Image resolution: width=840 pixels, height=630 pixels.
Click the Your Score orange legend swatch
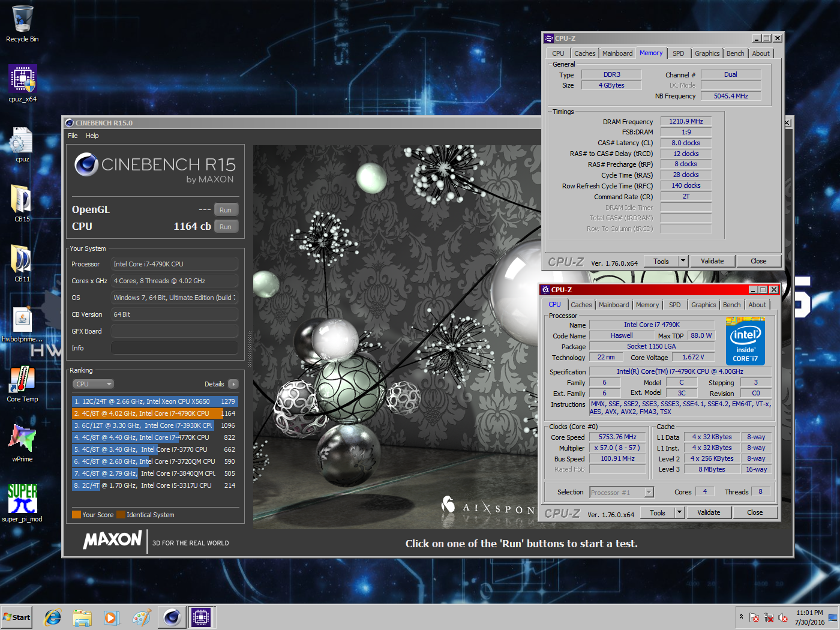[x=76, y=514]
